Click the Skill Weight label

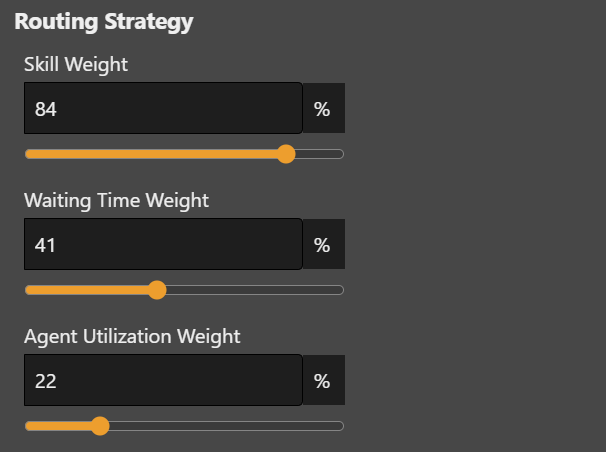pyautogui.click(x=76, y=64)
